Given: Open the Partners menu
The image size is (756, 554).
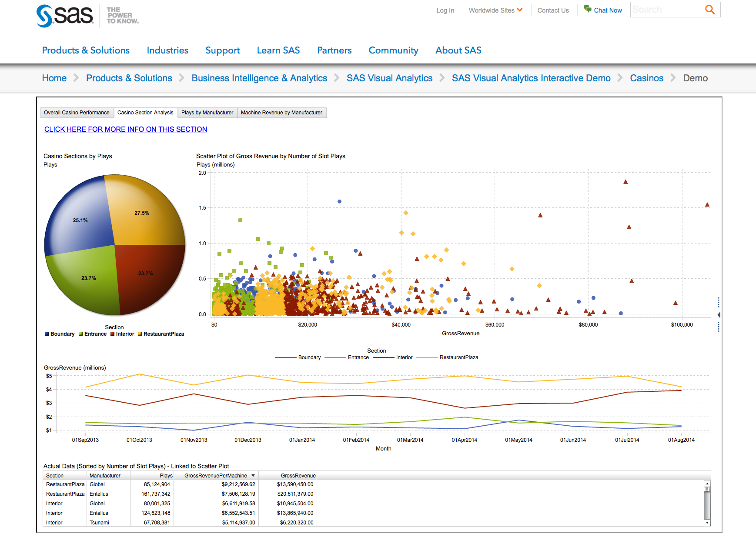Looking at the screenshot, I should pyautogui.click(x=334, y=50).
